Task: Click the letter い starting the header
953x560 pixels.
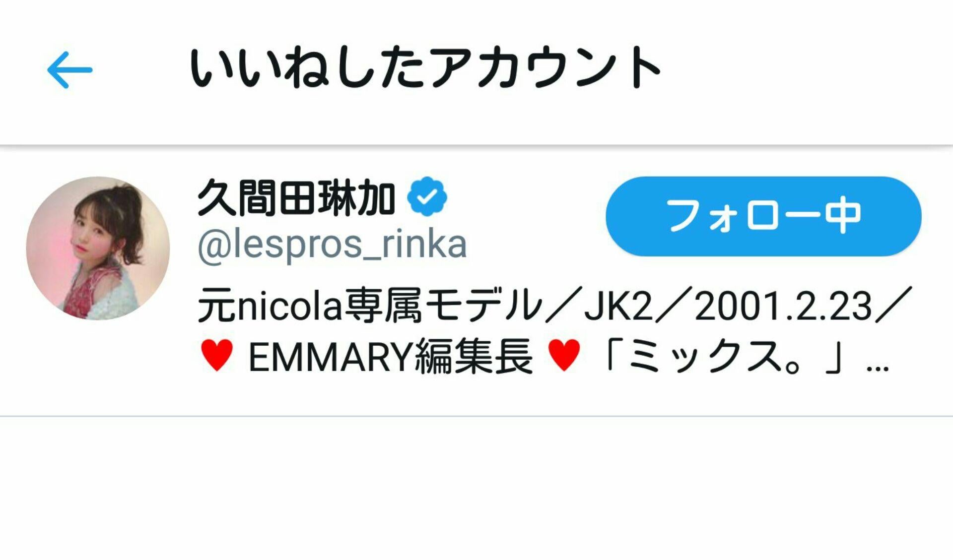Action: [210, 68]
